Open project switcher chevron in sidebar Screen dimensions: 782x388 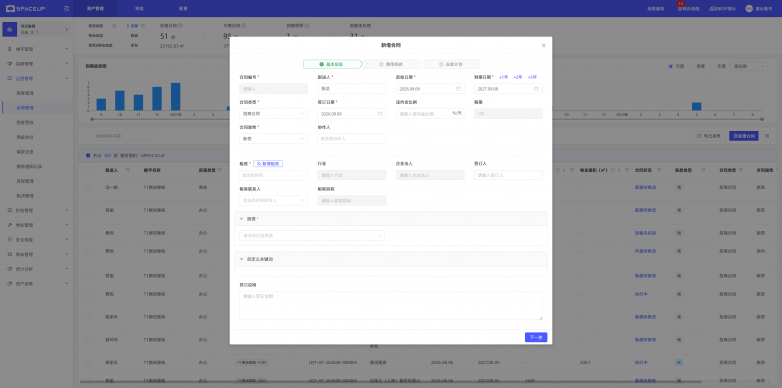click(x=66, y=30)
